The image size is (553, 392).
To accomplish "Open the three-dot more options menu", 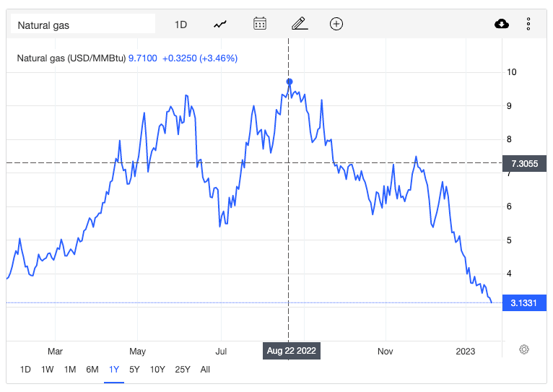I will pyautogui.click(x=528, y=25).
